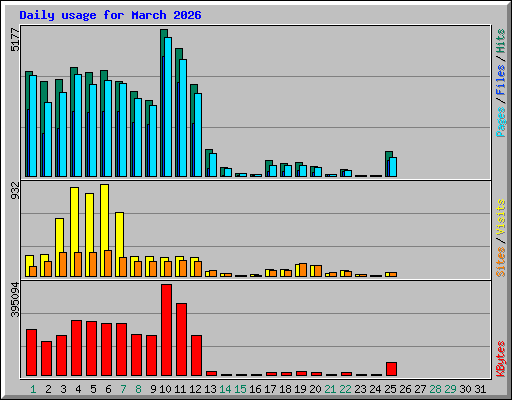
Task: Click day 1 on the date axis
Action: click(x=33, y=389)
